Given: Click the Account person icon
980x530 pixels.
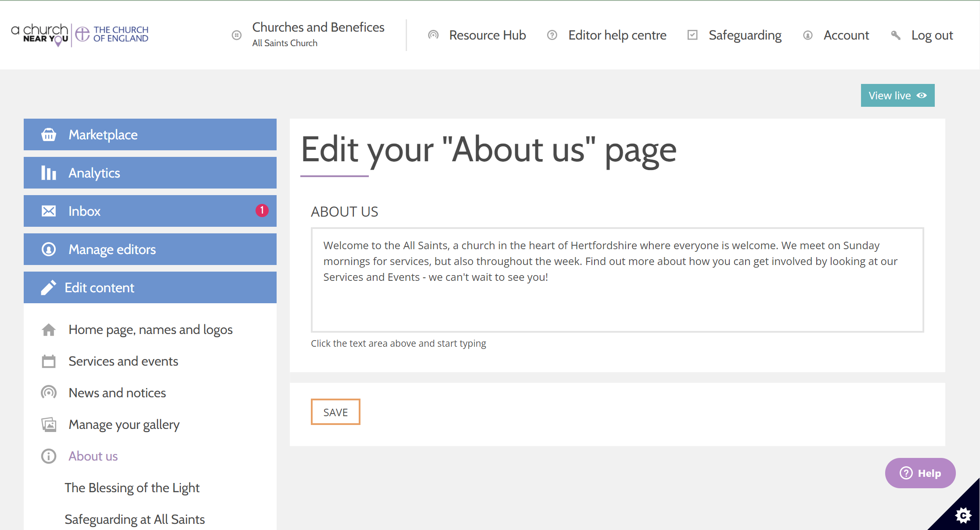Looking at the screenshot, I should (808, 35).
